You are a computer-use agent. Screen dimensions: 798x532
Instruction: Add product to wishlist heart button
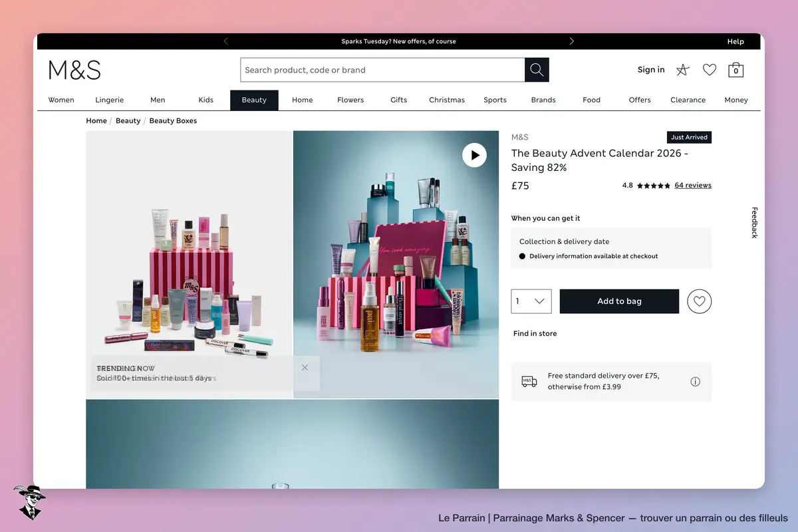(699, 301)
